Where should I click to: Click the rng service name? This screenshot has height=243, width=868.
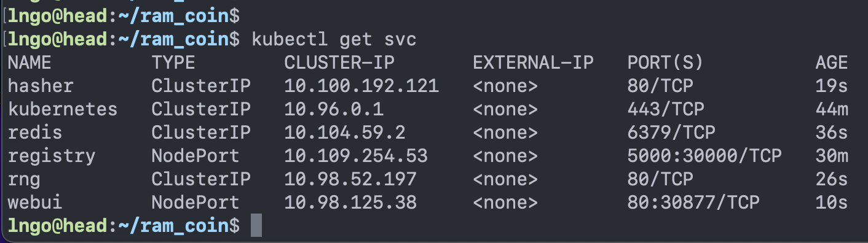[x=24, y=179]
